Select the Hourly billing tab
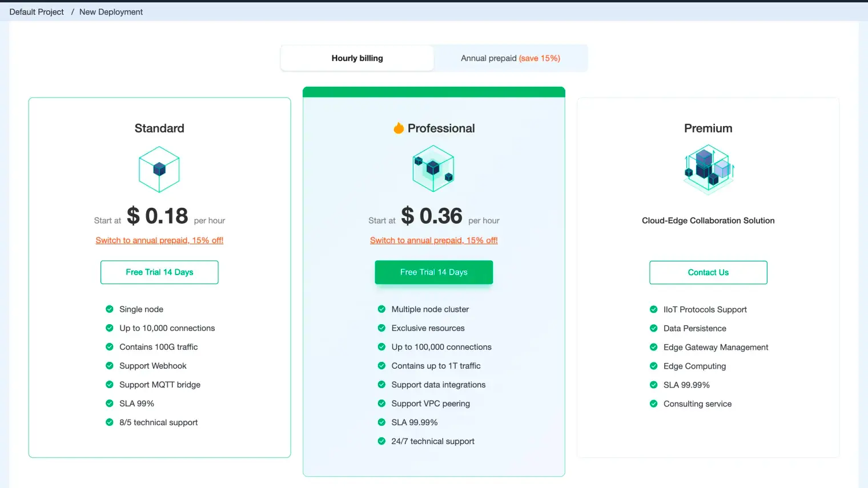 click(357, 58)
